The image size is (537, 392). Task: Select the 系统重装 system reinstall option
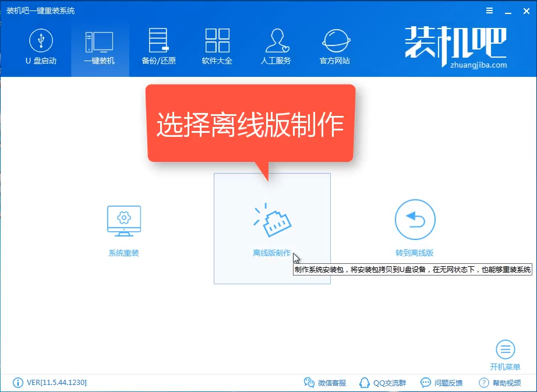click(x=123, y=230)
